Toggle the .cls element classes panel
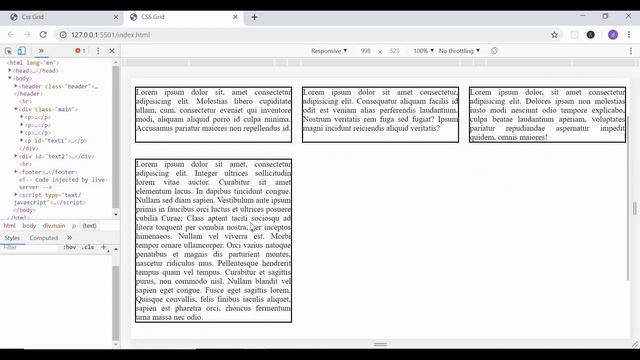Image resolution: width=640 pixels, height=360 pixels. [88, 247]
